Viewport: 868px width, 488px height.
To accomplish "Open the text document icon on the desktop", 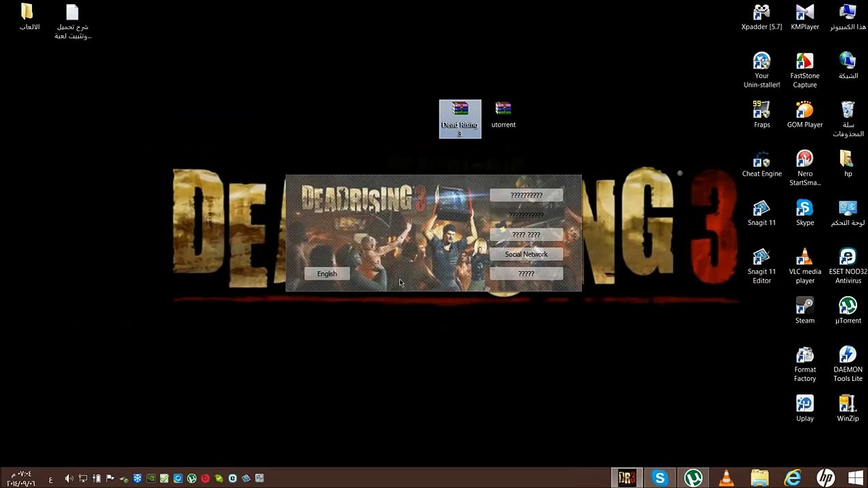I will point(73,22).
